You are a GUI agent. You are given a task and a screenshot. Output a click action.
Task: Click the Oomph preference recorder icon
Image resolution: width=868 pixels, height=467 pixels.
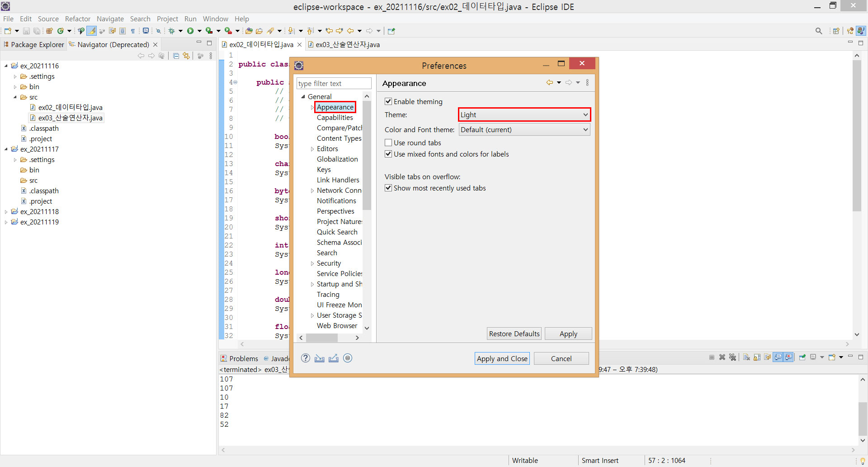pos(348,358)
